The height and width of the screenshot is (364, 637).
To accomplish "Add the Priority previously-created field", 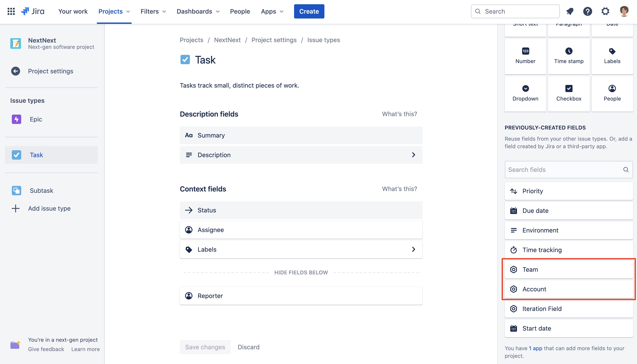I will pos(569,191).
